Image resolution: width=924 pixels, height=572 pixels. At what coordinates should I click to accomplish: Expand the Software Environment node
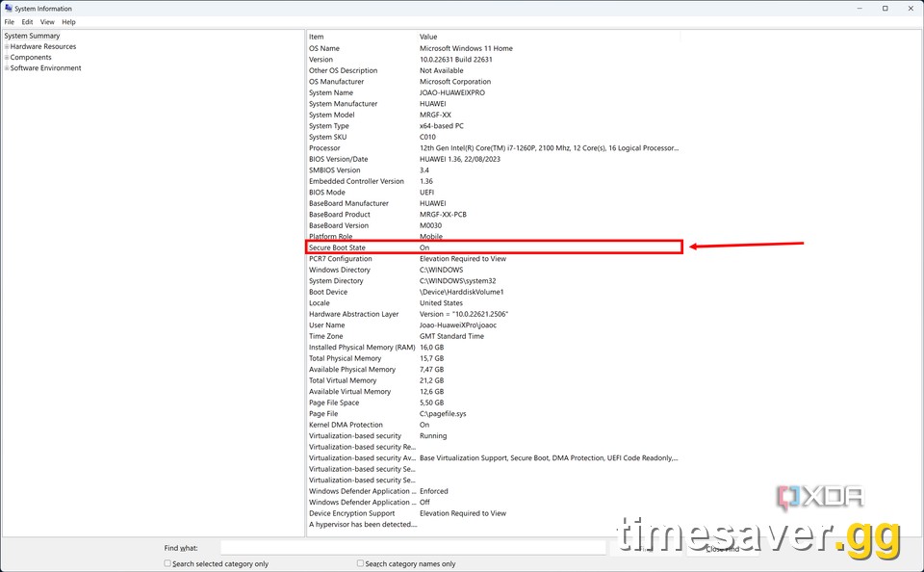click(7, 67)
